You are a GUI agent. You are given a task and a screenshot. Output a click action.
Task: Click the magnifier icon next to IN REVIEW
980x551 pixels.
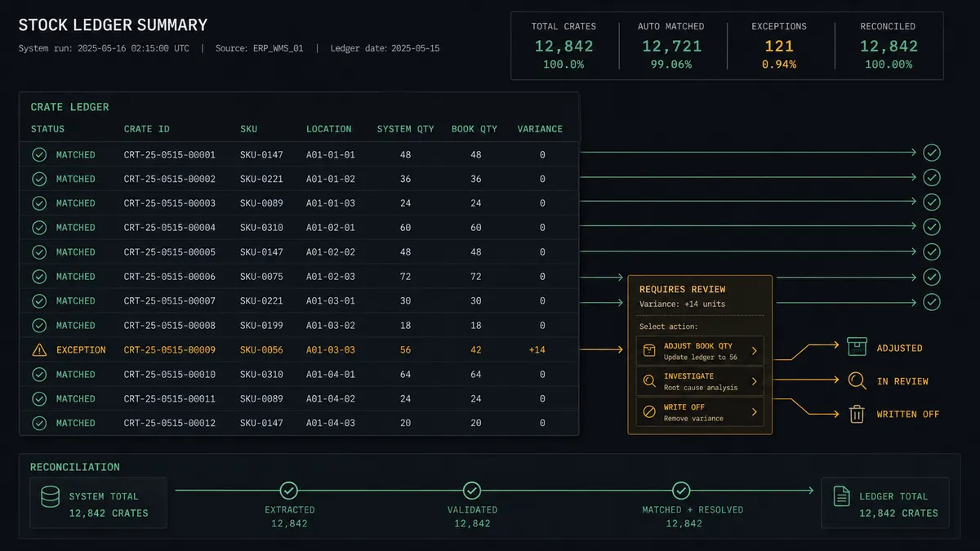click(857, 380)
